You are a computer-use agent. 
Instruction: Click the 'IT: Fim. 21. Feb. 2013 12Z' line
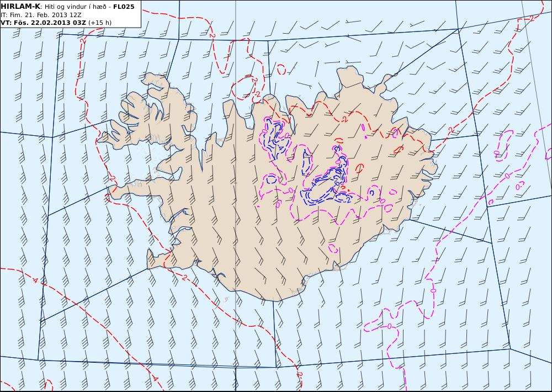click(41, 15)
